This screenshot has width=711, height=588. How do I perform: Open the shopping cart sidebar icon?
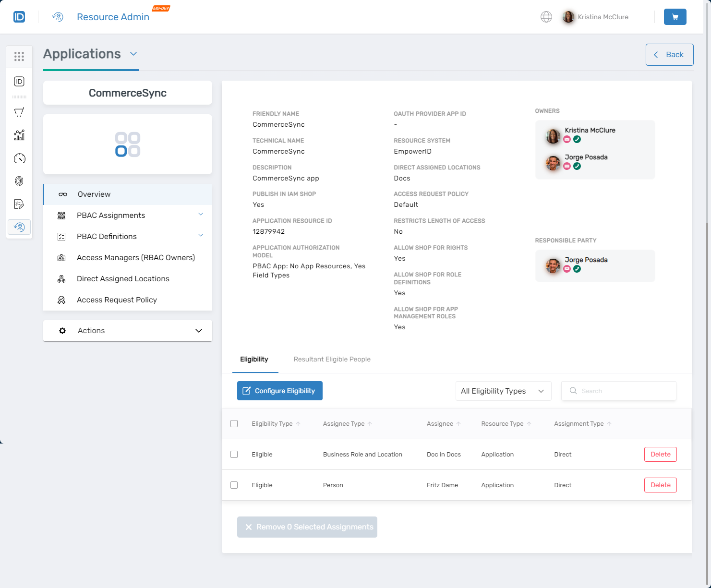tap(19, 112)
